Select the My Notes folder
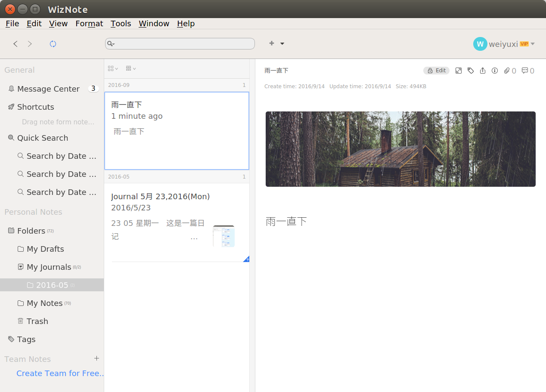 (44, 303)
